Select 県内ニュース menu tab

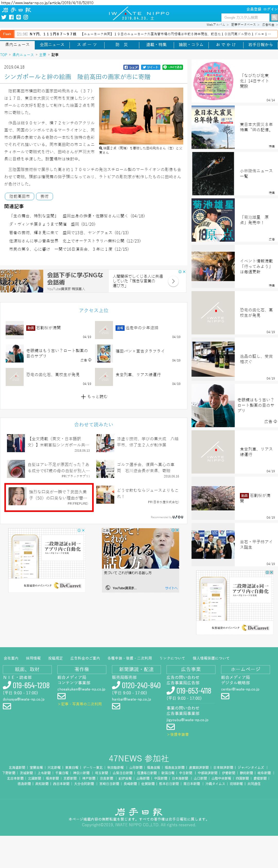click(17, 45)
